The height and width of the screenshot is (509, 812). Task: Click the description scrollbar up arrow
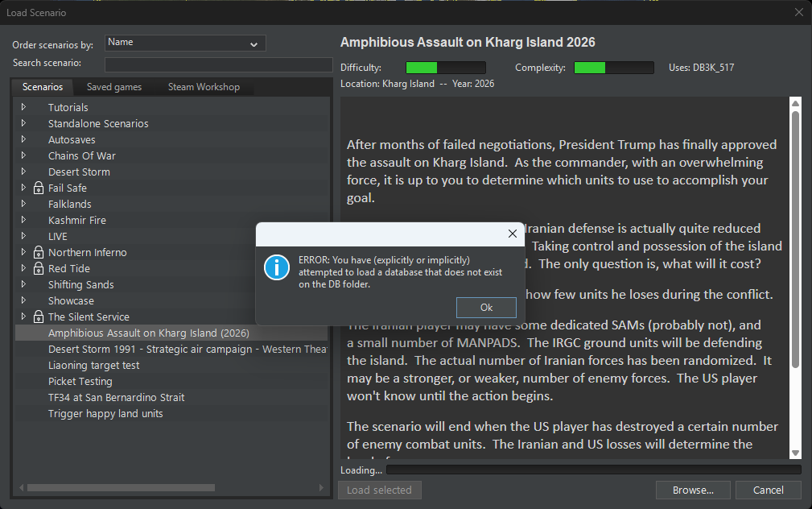pyautogui.click(x=795, y=104)
